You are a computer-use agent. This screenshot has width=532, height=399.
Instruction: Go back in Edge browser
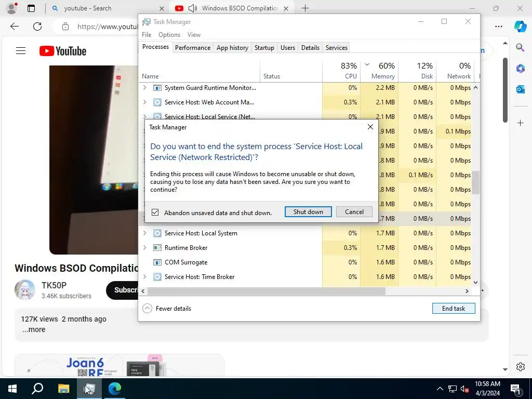point(14,26)
